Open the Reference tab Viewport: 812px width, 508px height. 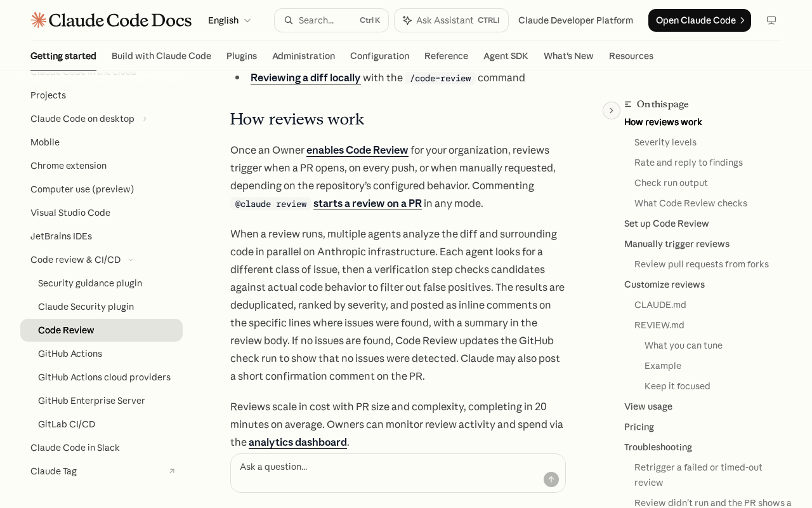pyautogui.click(x=446, y=56)
